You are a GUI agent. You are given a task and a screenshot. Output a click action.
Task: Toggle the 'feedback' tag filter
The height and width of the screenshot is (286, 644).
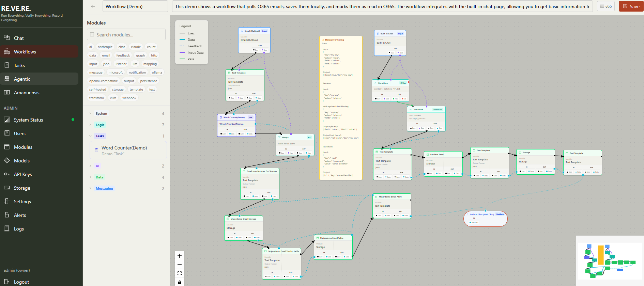[x=123, y=55]
